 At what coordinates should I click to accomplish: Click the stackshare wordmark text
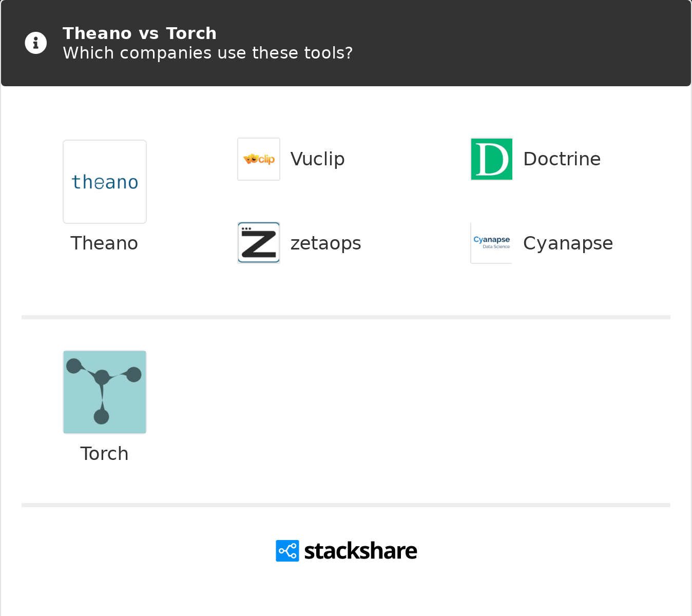click(360, 551)
